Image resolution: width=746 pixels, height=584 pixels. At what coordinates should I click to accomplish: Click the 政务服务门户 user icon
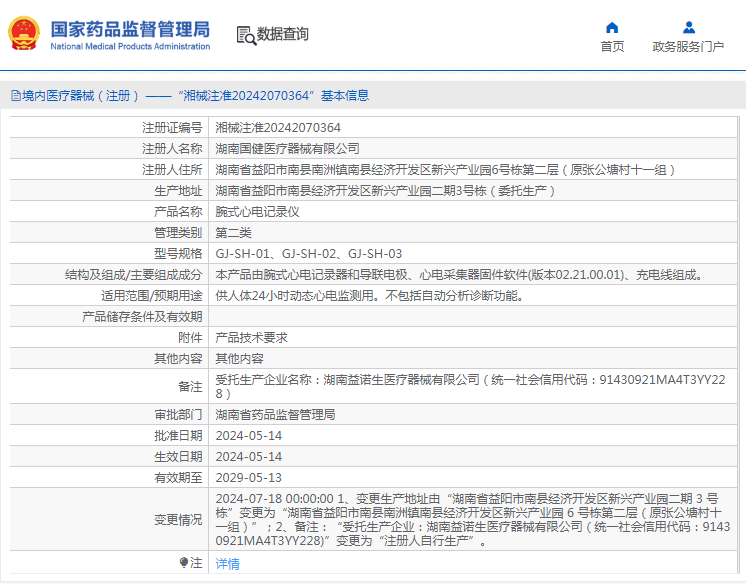[x=688, y=28]
